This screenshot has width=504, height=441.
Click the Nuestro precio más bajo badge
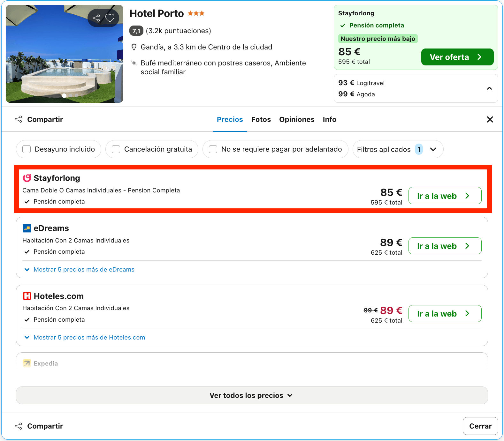[378, 39]
